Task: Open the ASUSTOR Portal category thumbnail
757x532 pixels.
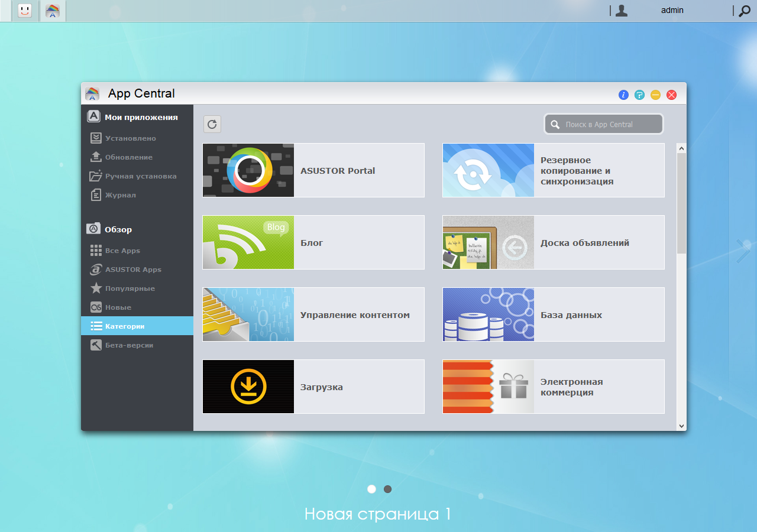Action: (x=248, y=170)
